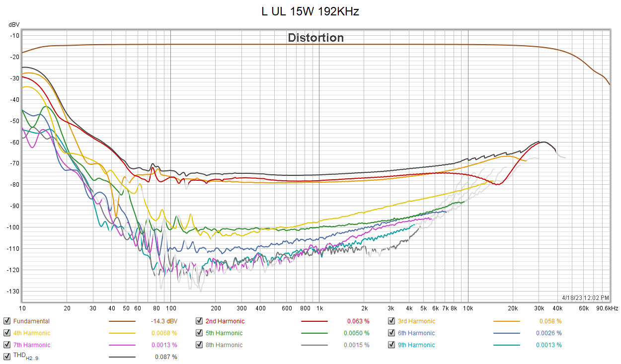Click the 3rd Harmonic orange line swatch
The image size is (621, 364).
tap(507, 321)
